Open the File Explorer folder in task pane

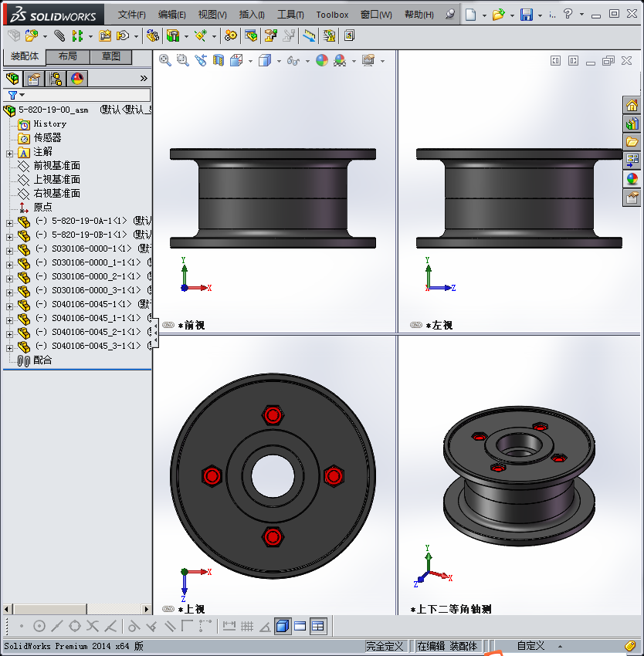point(632,142)
